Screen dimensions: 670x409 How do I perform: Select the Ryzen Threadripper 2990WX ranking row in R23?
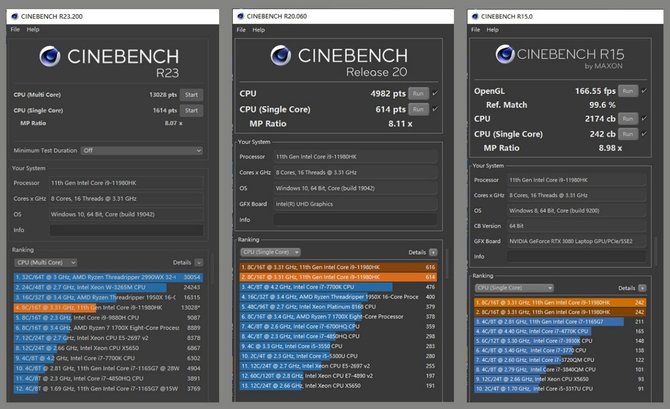coord(109,277)
